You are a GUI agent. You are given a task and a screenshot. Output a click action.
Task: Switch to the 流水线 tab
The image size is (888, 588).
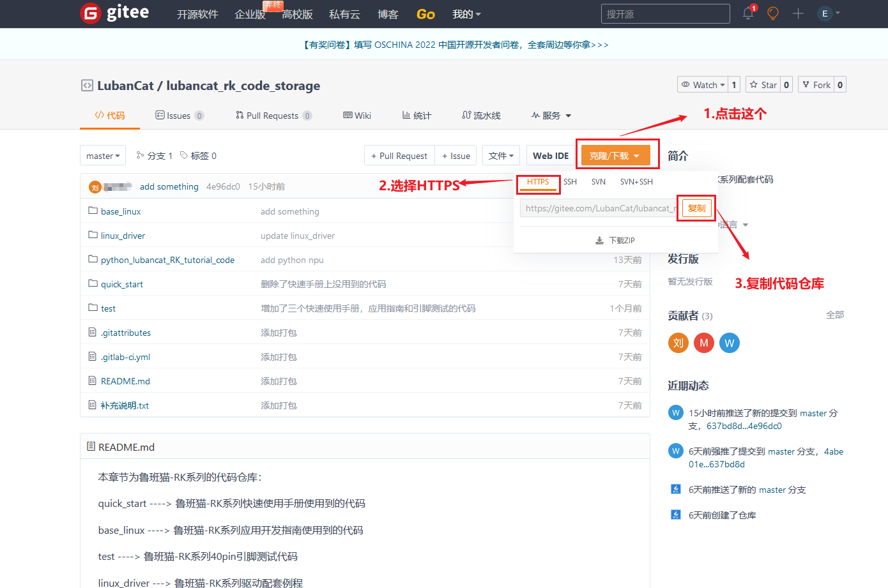tap(481, 116)
